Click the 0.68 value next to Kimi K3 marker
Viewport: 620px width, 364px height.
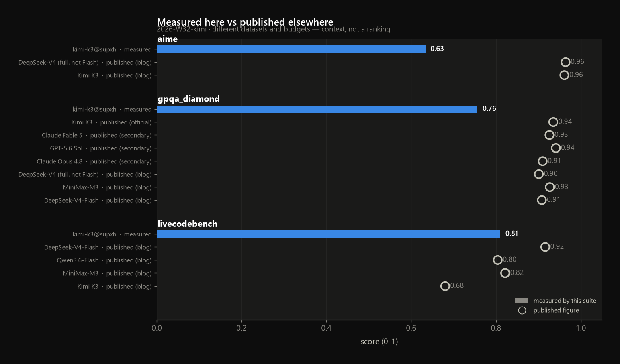coord(457,286)
